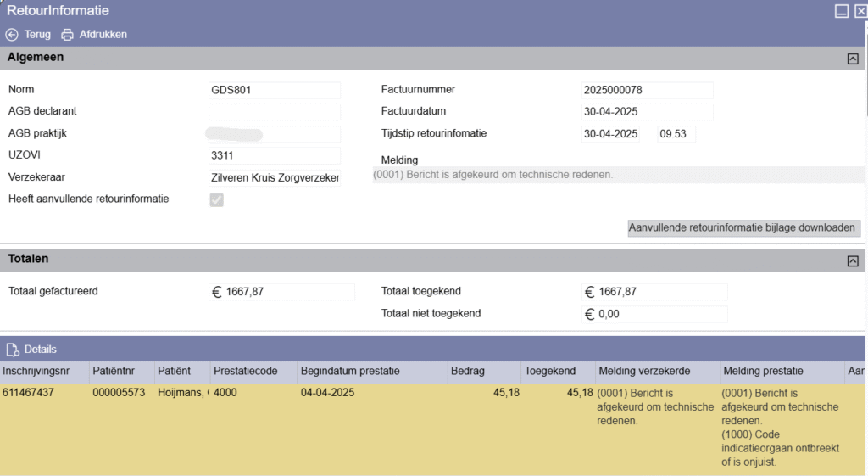Go back using the Terug arrow
This screenshot has width=868, height=476.
point(12,35)
